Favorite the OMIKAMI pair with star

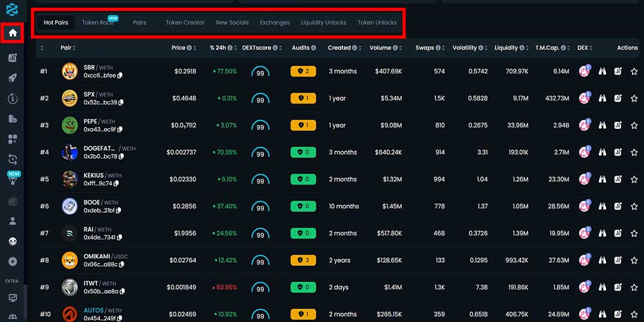(x=634, y=260)
